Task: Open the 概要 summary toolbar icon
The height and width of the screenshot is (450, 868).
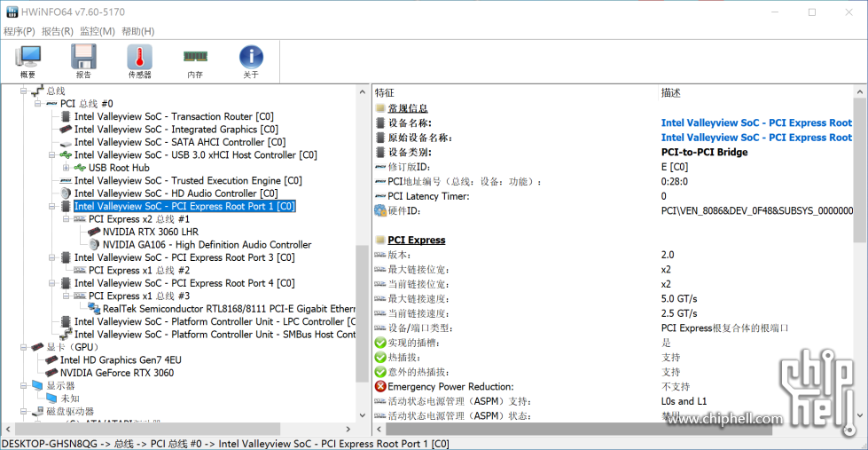Action: point(27,61)
